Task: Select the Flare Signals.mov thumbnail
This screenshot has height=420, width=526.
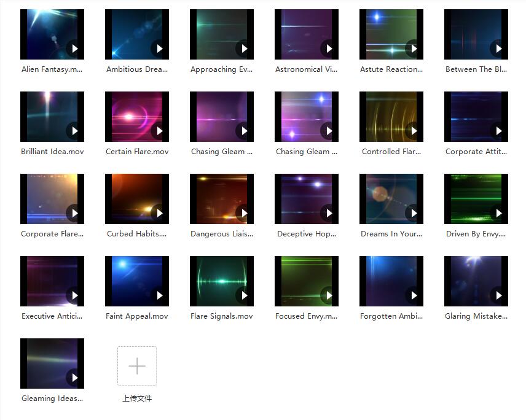Action: [x=222, y=281]
